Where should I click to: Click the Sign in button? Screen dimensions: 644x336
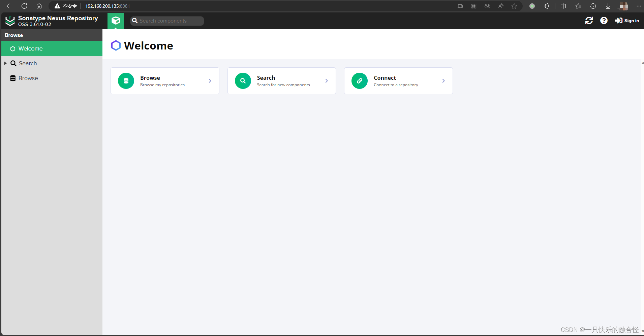[627, 21]
